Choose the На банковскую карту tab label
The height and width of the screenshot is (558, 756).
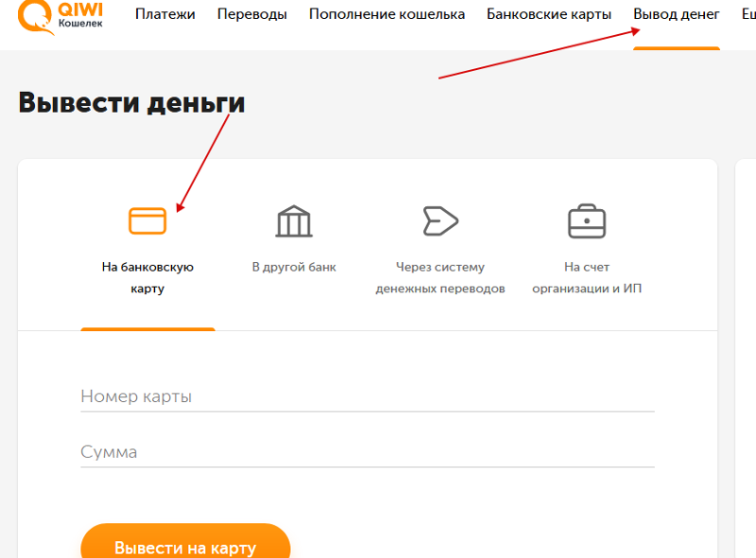147,278
